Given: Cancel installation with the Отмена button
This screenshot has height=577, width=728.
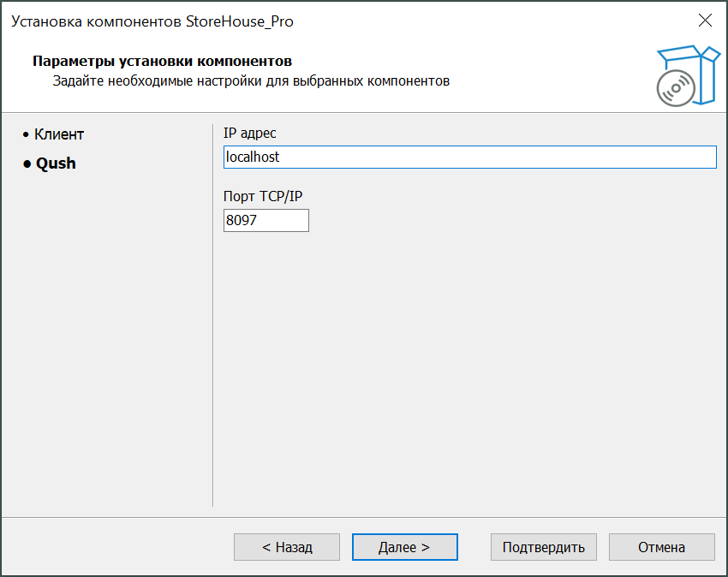Looking at the screenshot, I should pos(661,547).
